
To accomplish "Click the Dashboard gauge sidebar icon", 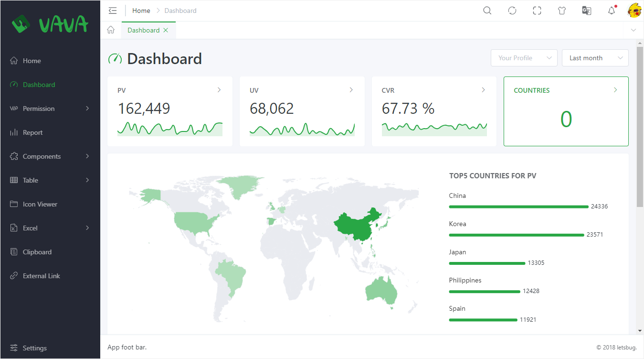I will [x=14, y=85].
